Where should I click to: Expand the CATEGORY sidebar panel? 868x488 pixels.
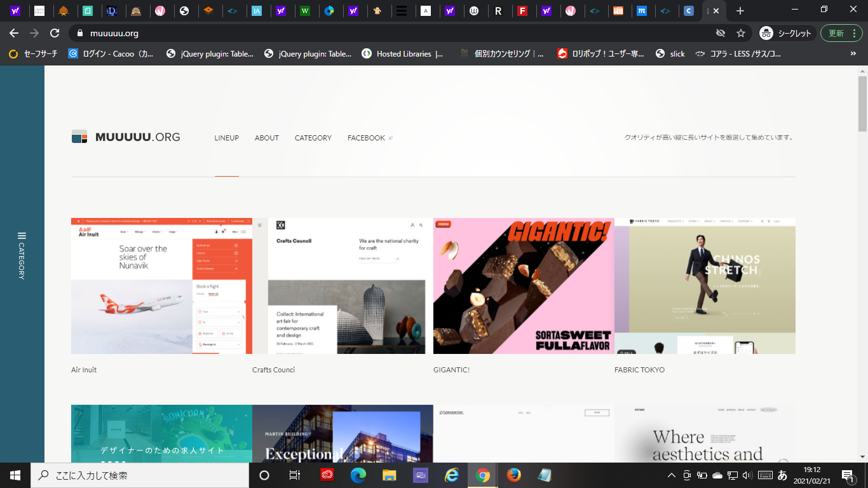22,255
